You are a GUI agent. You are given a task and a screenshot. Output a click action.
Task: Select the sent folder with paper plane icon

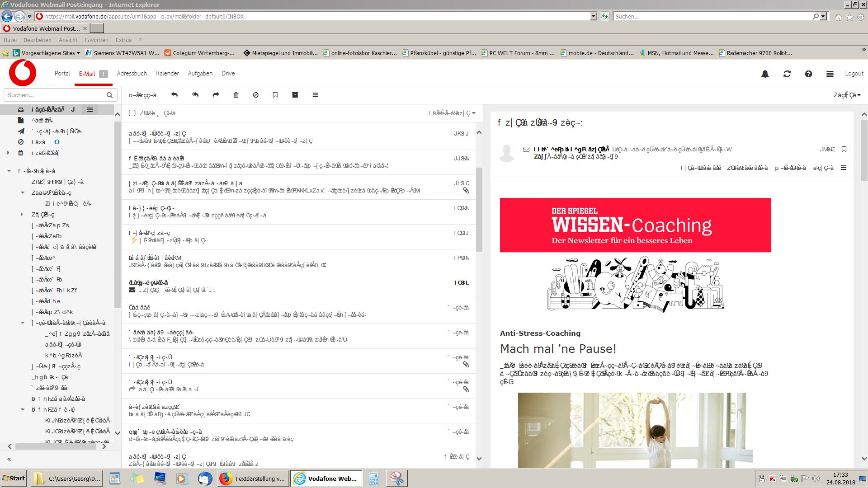(x=21, y=131)
